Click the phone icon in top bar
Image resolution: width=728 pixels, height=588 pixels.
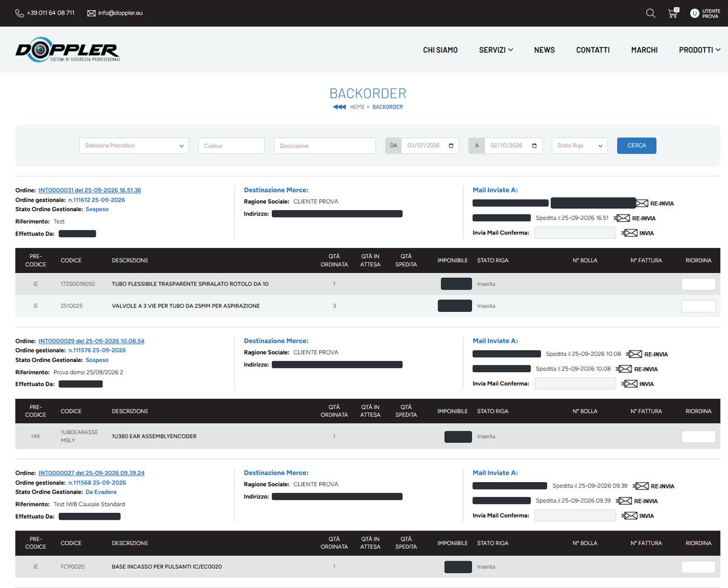coord(20,13)
